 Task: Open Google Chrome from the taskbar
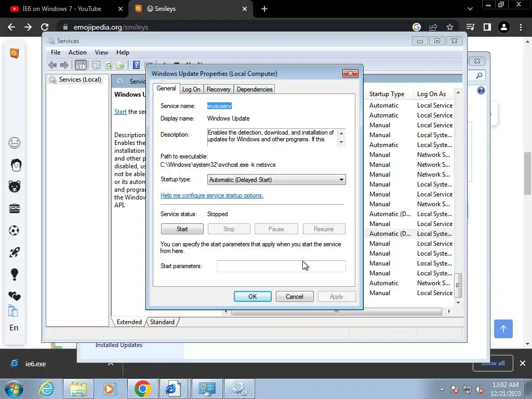click(142, 389)
